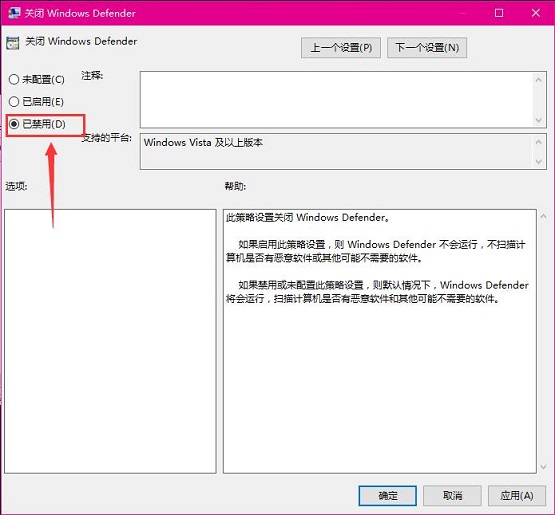This screenshot has height=515, width=555.
Task: Cancel with the 取消 button
Action: pos(452,496)
